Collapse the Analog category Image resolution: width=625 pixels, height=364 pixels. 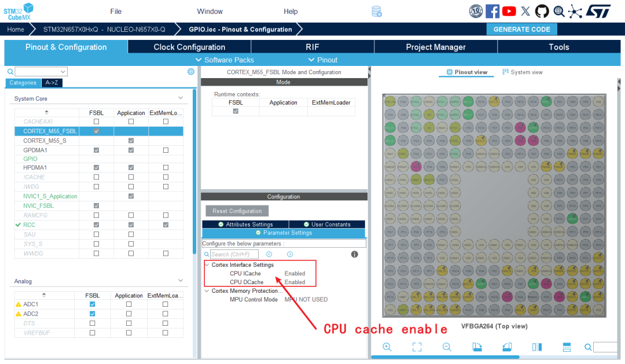tap(181, 281)
